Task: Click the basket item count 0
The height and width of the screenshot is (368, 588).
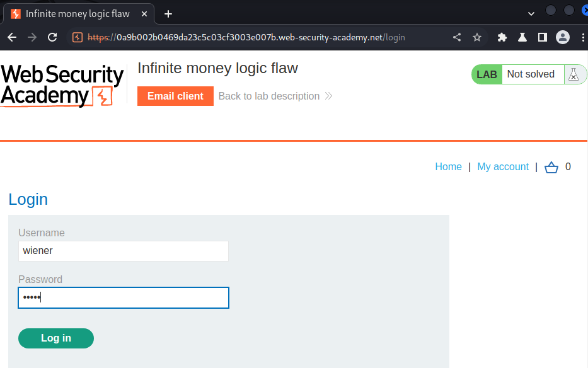Action: (x=568, y=166)
